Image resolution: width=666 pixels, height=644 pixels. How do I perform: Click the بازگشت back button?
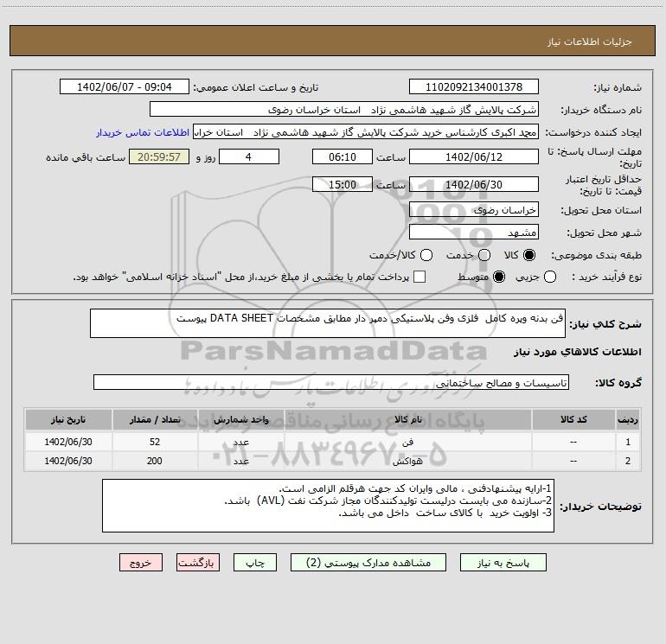click(x=198, y=563)
